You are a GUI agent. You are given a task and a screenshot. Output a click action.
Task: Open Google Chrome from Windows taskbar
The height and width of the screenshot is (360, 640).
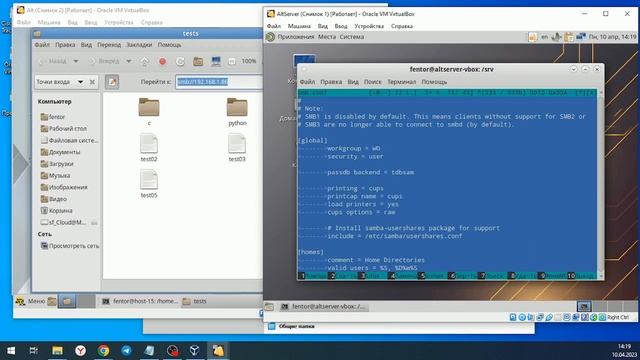click(x=103, y=351)
